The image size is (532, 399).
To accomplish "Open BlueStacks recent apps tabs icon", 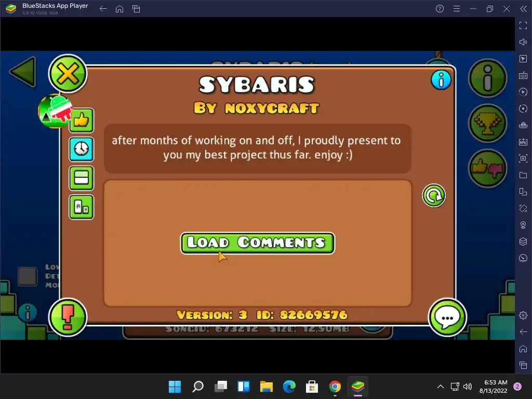I will click(136, 9).
